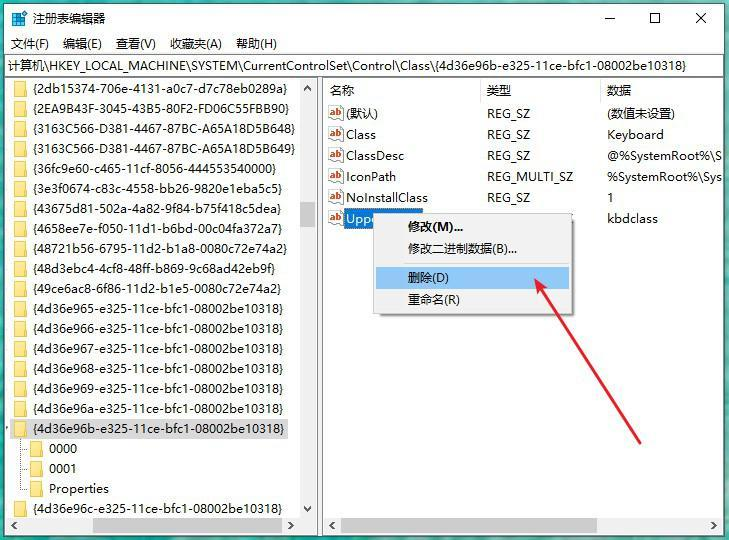Image resolution: width=729 pixels, height=540 pixels.
Task: Click the folder icon of {43675d81-502a-4a82-9f84-b75f418c5dea}
Action: 20,209
